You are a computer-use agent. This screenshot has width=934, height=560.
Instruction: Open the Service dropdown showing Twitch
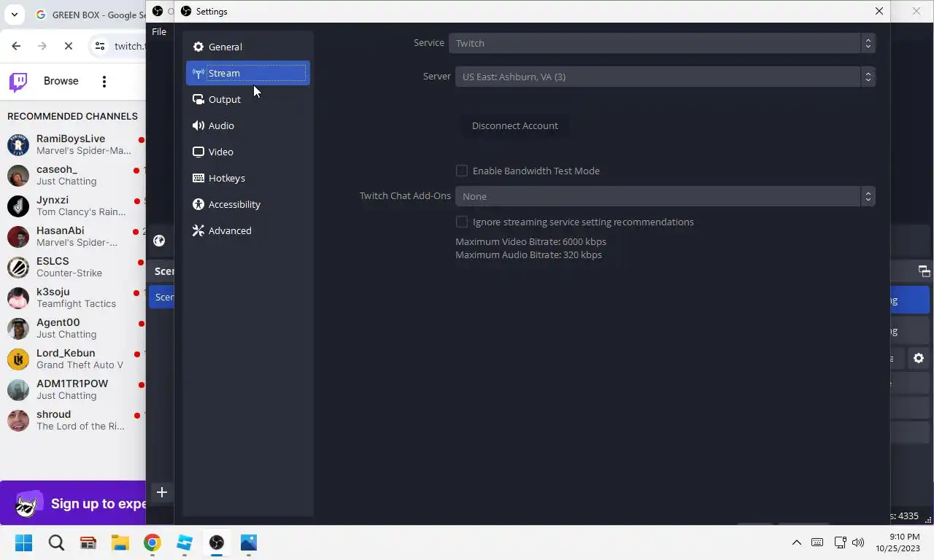click(662, 43)
